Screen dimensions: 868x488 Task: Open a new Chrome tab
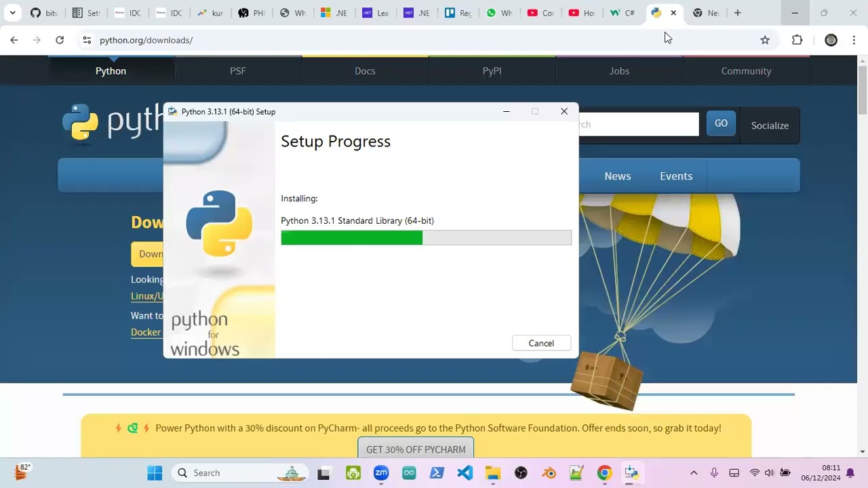pyautogui.click(x=737, y=13)
